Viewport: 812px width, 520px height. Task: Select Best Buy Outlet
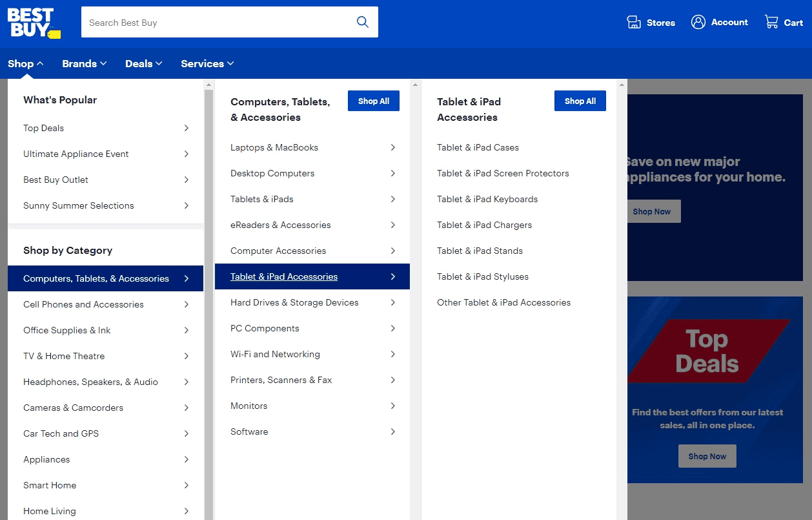(x=56, y=180)
